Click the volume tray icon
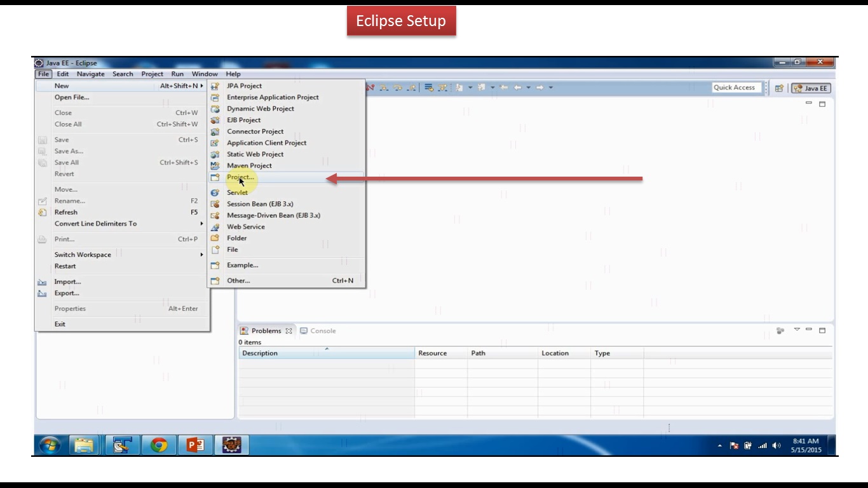 [776, 446]
